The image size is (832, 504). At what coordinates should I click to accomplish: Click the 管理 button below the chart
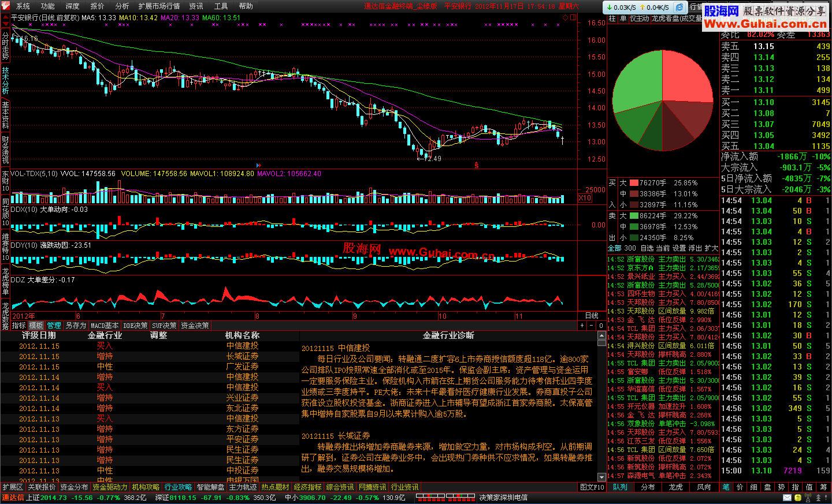[x=54, y=326]
